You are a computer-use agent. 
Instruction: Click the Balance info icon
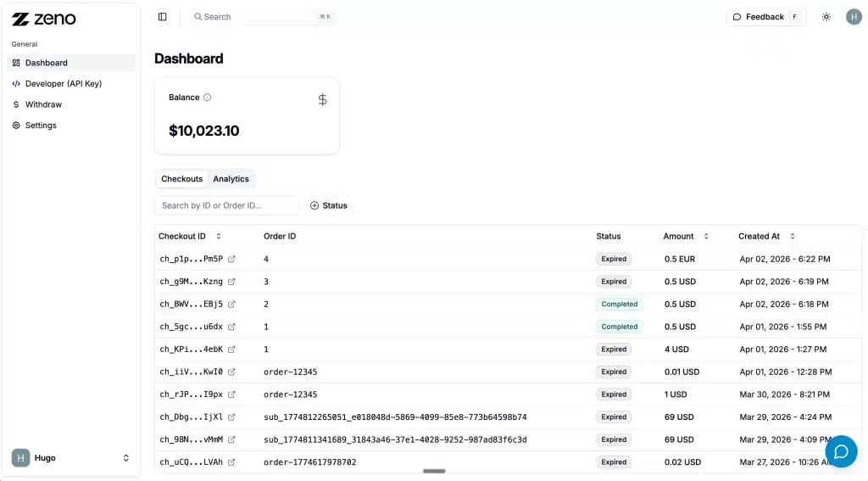point(208,98)
